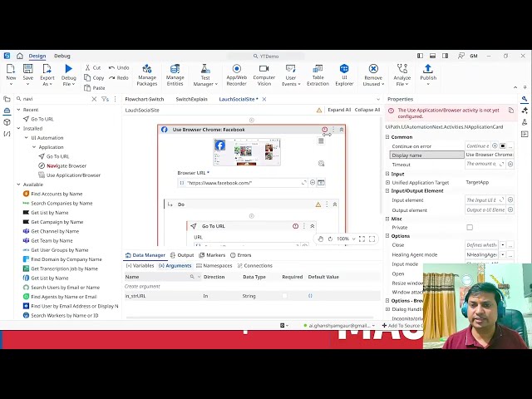
Task: Switch to the Design ribbon tab
Action: (37, 56)
